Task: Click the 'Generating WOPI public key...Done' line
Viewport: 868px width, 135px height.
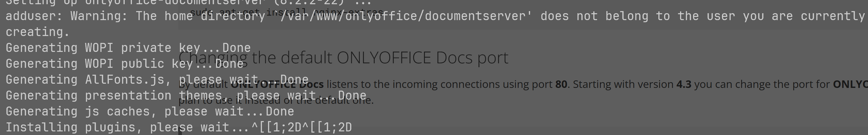Action: coord(124,64)
